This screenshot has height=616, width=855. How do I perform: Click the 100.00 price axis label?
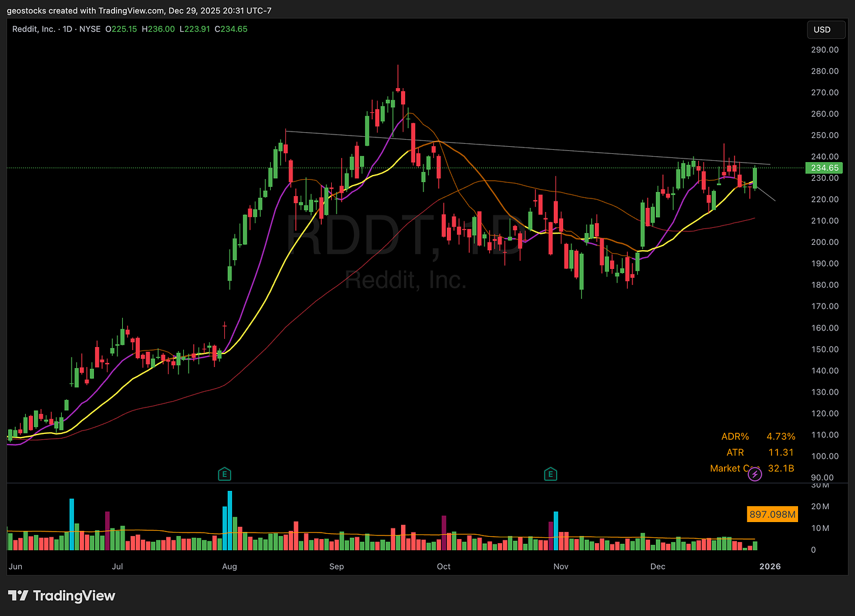coord(824,456)
